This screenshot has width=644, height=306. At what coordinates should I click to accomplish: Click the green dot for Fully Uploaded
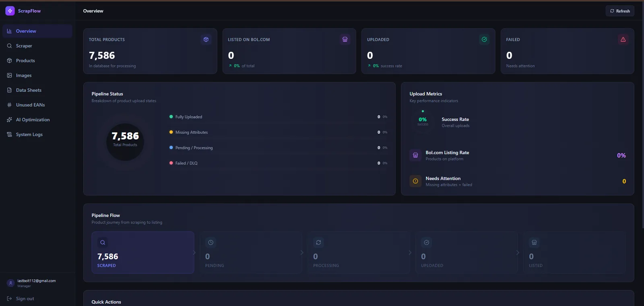tap(171, 117)
